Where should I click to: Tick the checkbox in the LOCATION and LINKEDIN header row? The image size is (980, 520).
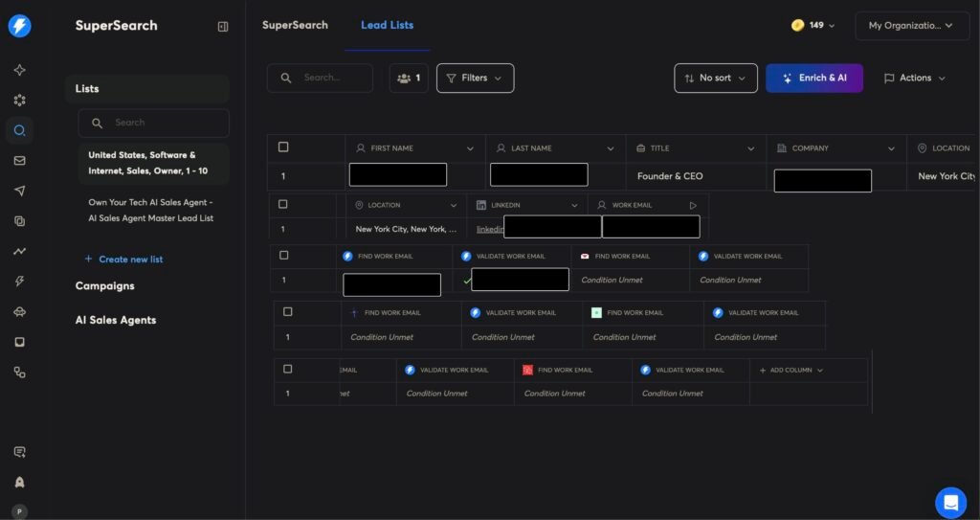282,205
